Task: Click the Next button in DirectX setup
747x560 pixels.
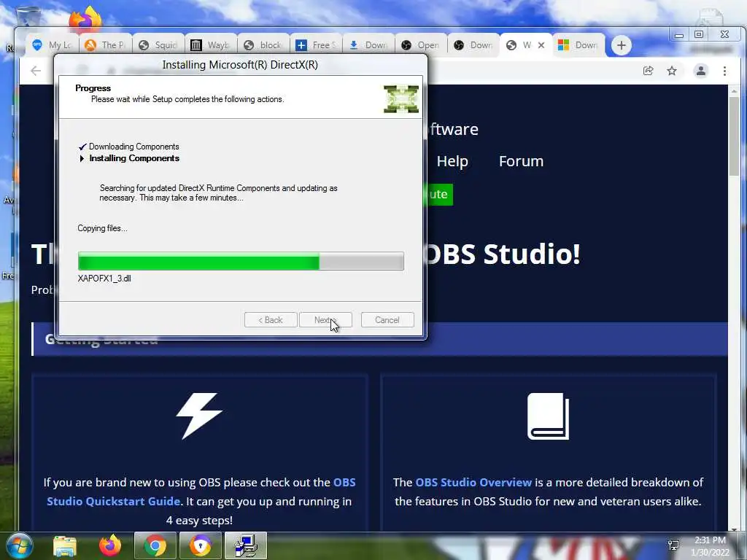Action: point(325,320)
